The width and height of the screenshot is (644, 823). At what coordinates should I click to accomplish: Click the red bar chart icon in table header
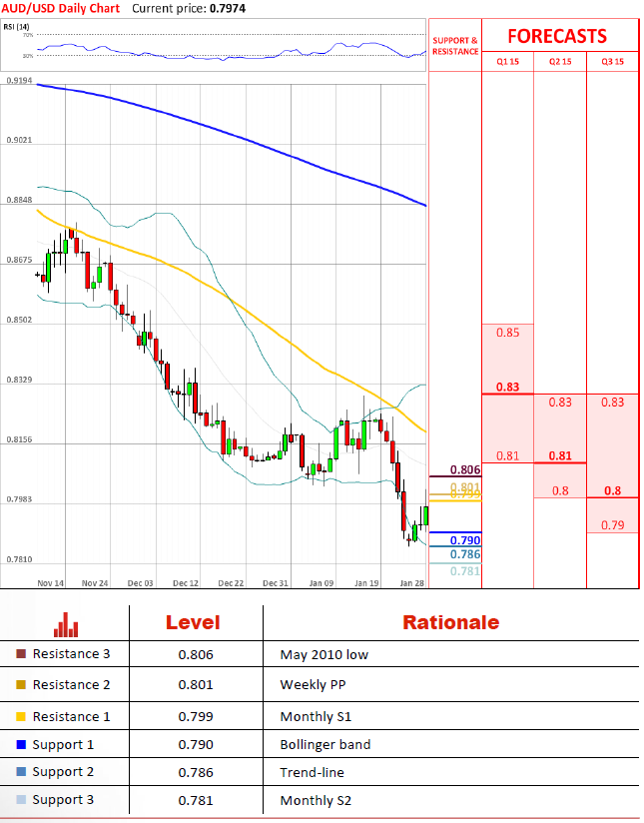click(x=66, y=624)
